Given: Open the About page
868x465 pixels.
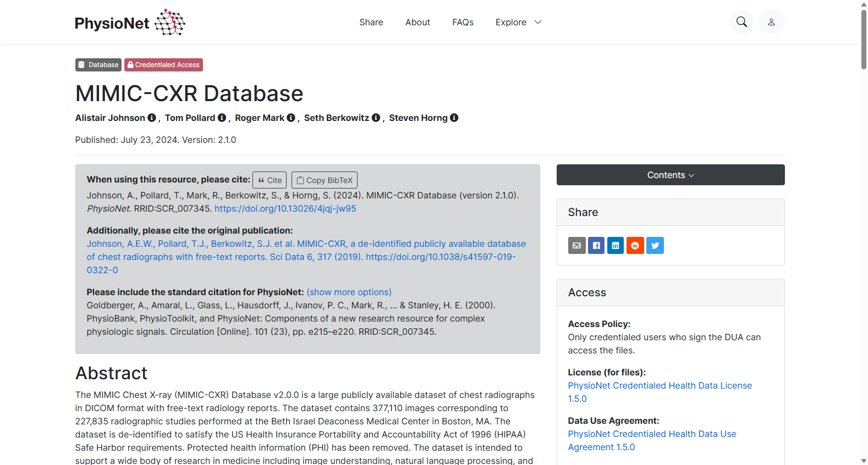Looking at the screenshot, I should 417,22.
